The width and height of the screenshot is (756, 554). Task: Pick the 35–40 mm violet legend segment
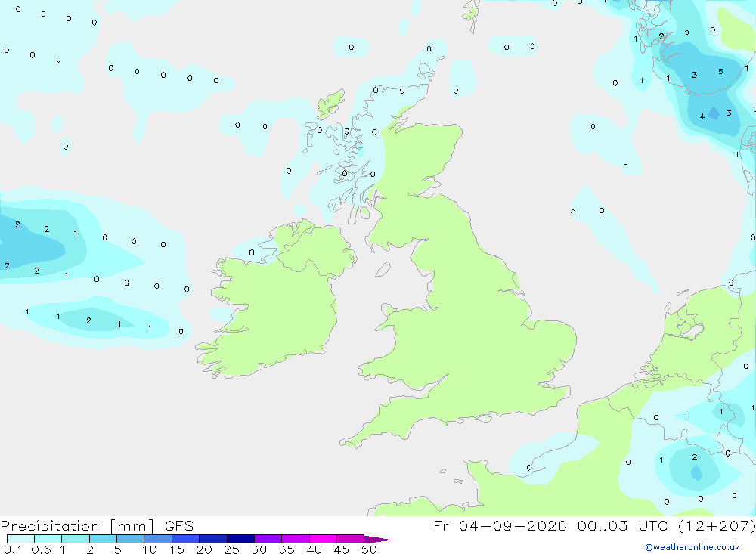[x=296, y=539]
